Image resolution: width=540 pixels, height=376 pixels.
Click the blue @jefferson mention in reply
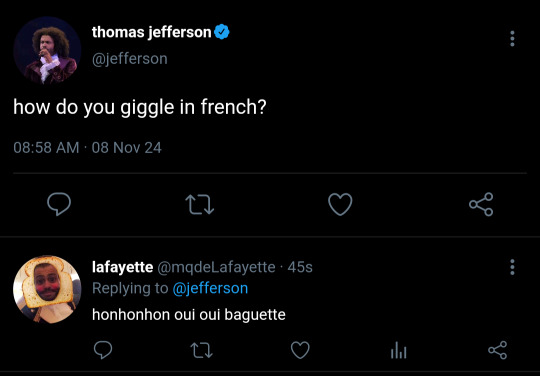(210, 288)
